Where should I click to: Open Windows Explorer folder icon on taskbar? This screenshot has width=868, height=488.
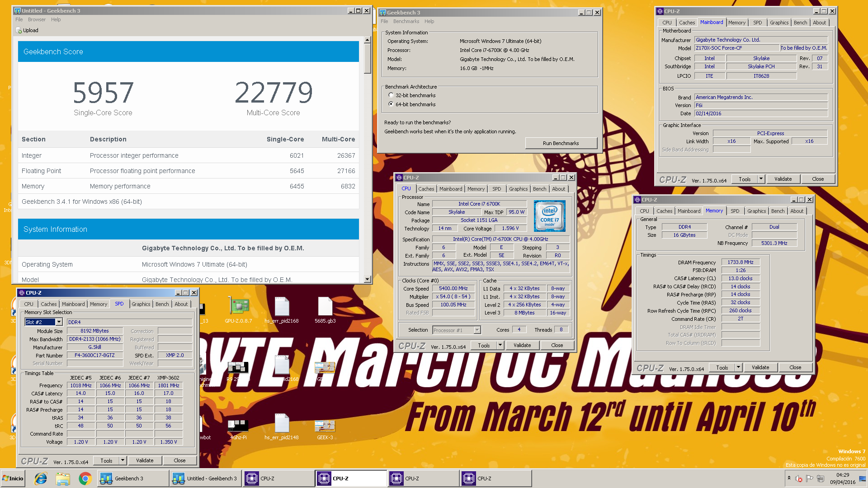(x=63, y=479)
